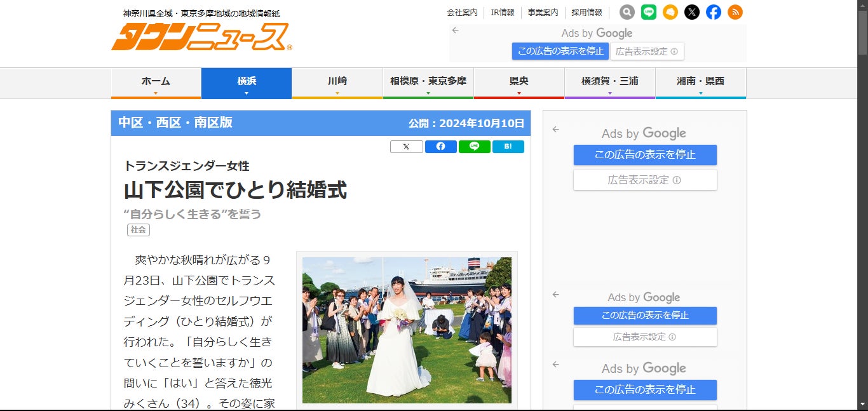868x411 pixels.
Task: Follow the 採用情報 link
Action: point(587,13)
